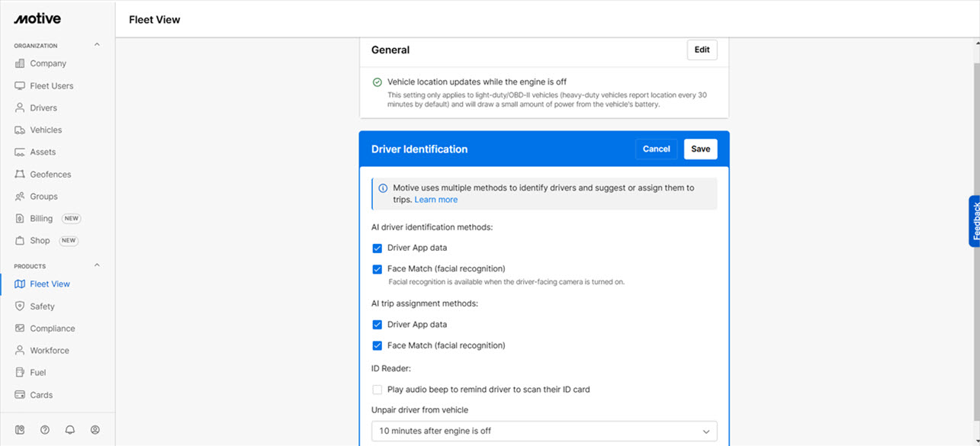Go to Vehicles in the sidebar

tap(46, 130)
